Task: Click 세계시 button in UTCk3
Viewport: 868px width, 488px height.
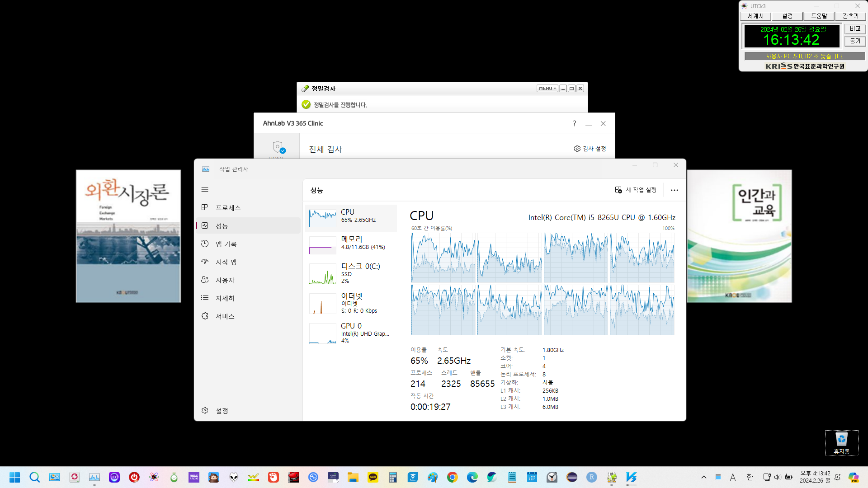Action: click(756, 16)
